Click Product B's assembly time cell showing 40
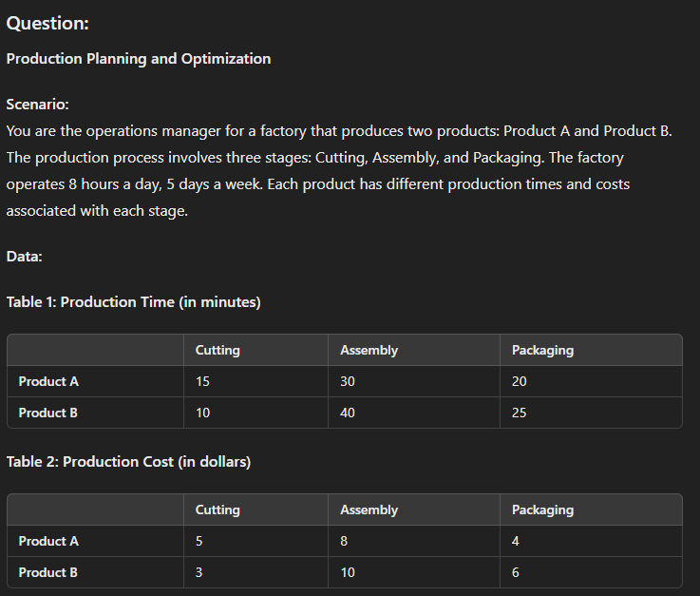 (348, 413)
